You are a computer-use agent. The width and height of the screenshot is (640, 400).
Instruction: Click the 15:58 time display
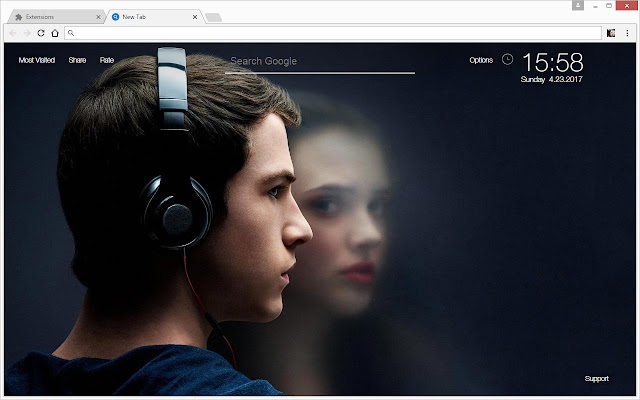[553, 62]
